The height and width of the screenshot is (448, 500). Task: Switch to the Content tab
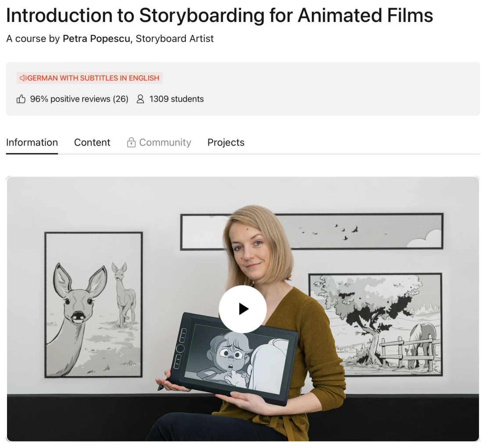(92, 142)
